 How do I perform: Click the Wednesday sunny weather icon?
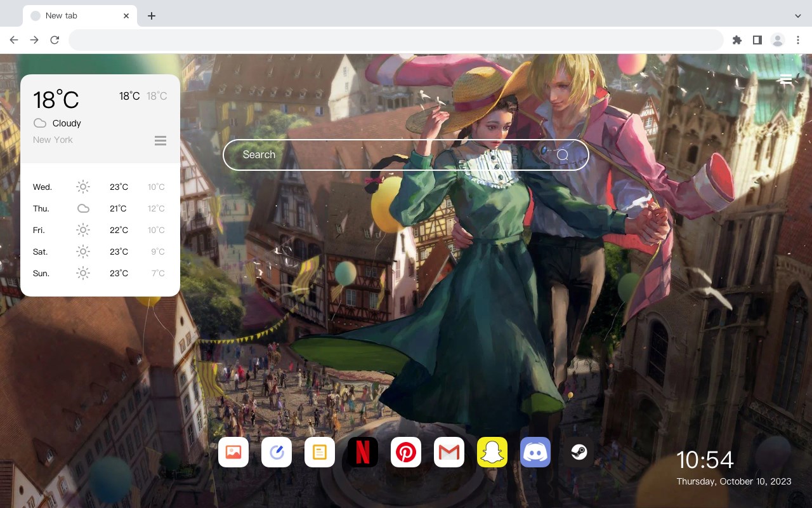[x=83, y=187]
